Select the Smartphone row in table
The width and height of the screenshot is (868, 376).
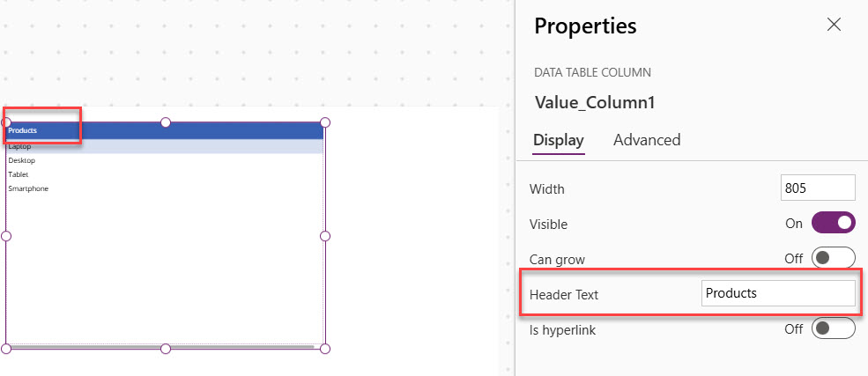point(28,188)
